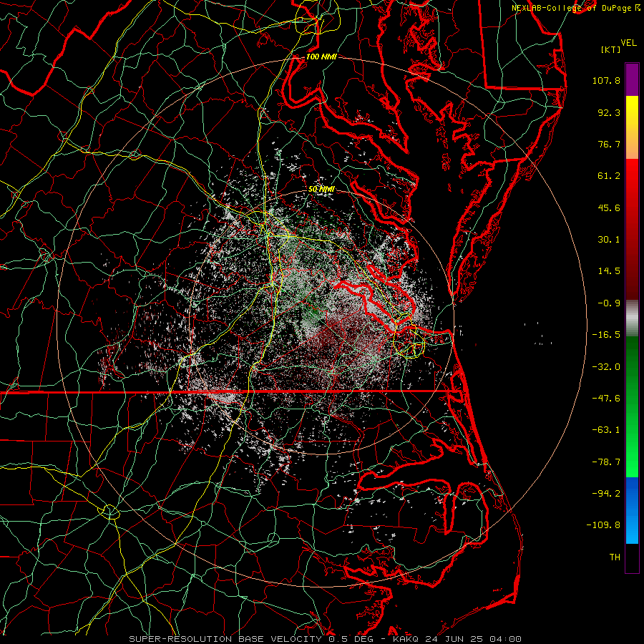
Task: Click the -47.6 velocity value
Action: (606, 399)
